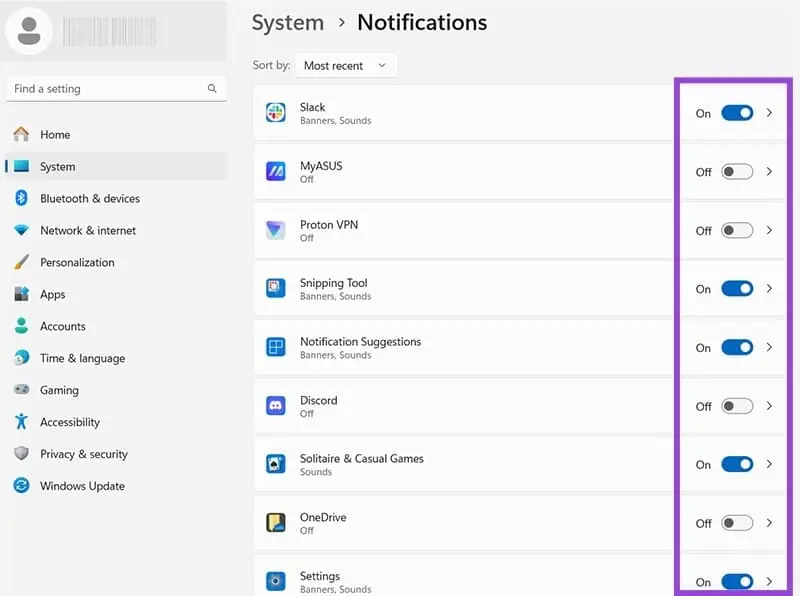The image size is (800, 596).
Task: Expand MyASUS notification settings chevron
Action: click(769, 171)
